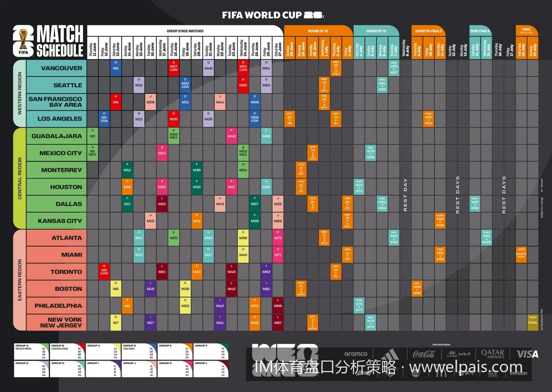The height and width of the screenshot is (392, 552).
Task: Click the Vancouver city row label
Action: (57, 68)
